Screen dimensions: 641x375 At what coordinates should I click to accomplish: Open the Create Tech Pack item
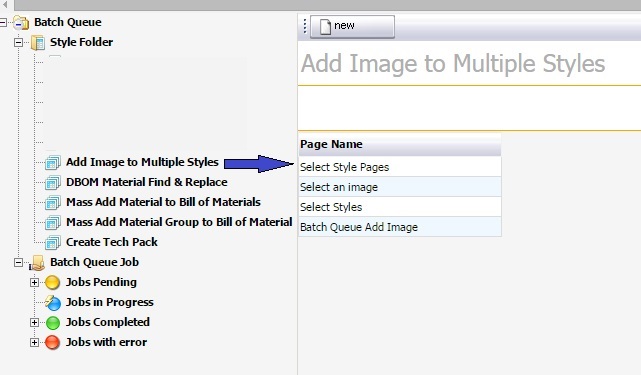112,242
